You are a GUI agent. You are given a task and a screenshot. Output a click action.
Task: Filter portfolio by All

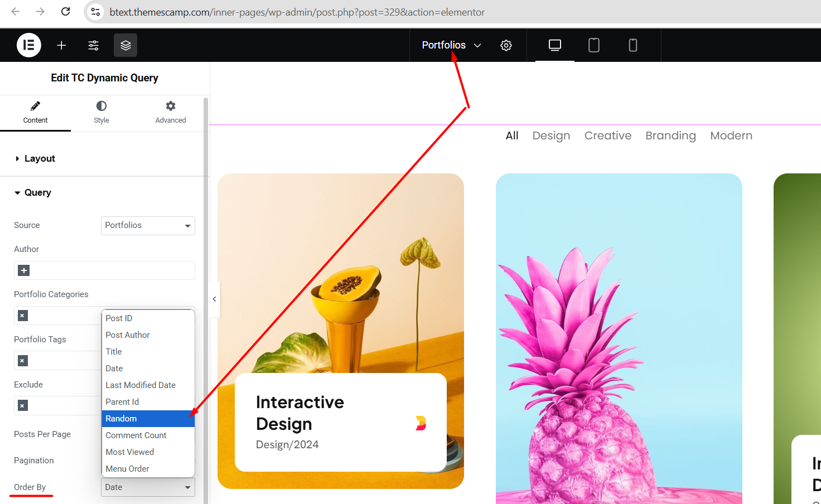[x=512, y=135]
